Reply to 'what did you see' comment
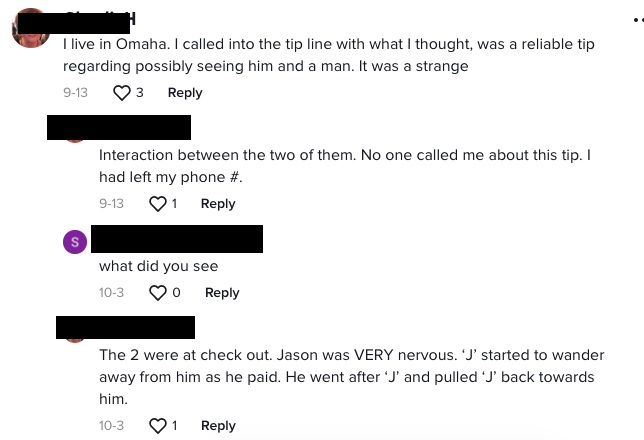The width and height of the screenshot is (644, 440). point(222,293)
